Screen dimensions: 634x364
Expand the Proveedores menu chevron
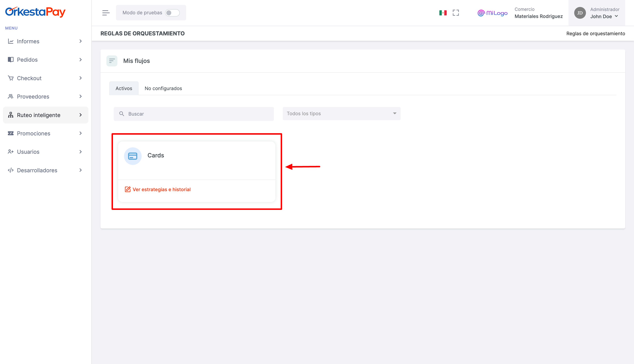tap(81, 97)
